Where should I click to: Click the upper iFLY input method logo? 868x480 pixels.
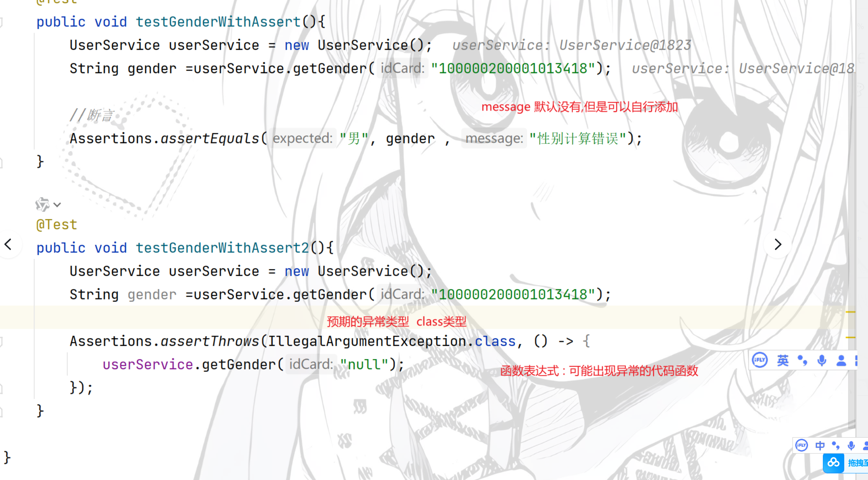(759, 360)
